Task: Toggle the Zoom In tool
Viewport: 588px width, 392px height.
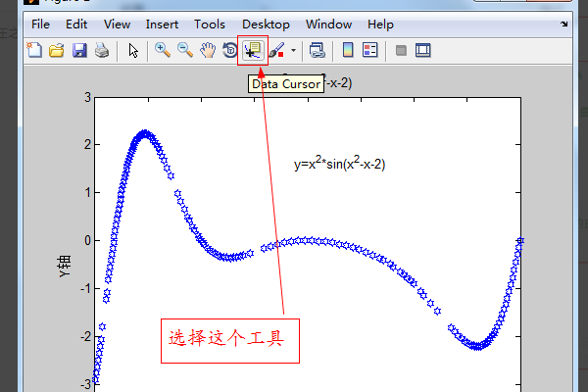Action: click(163, 50)
